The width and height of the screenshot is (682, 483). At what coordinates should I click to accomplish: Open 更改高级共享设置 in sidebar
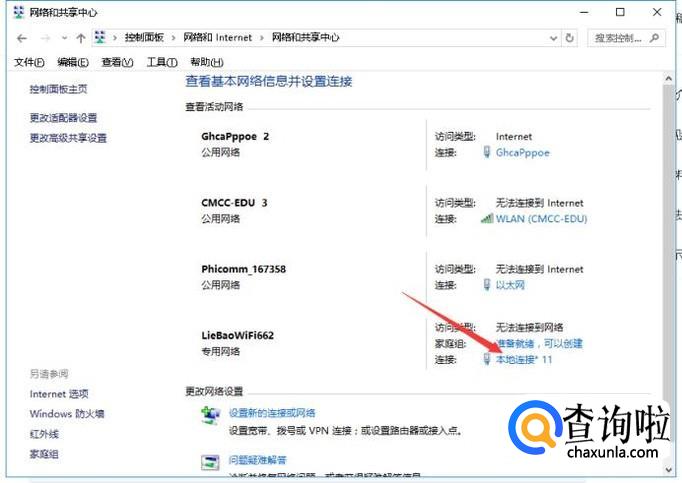pyautogui.click(x=68, y=138)
